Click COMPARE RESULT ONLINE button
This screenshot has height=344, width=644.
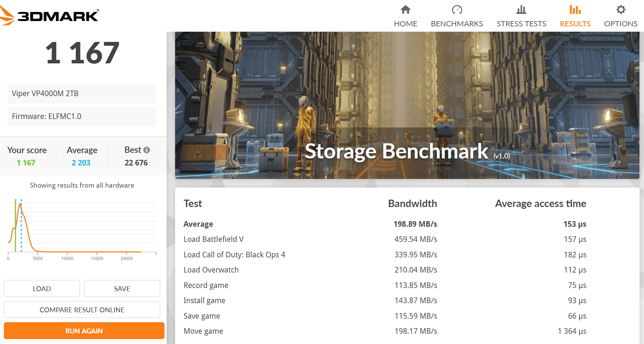tap(82, 310)
